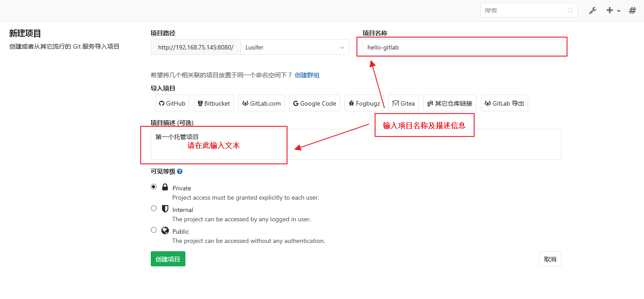Import project from Fogbugz
Image resolution: width=644 pixels, height=299 pixels.
(364, 103)
